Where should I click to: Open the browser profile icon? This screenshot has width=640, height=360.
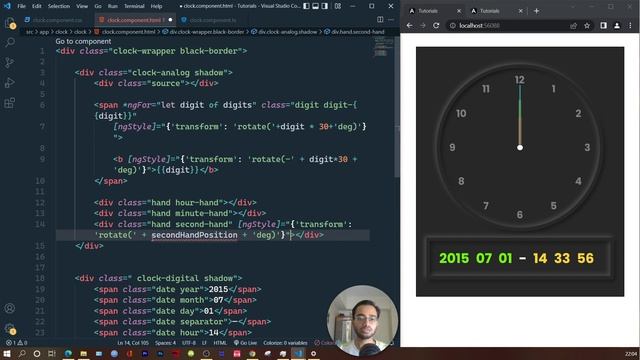(x=617, y=25)
